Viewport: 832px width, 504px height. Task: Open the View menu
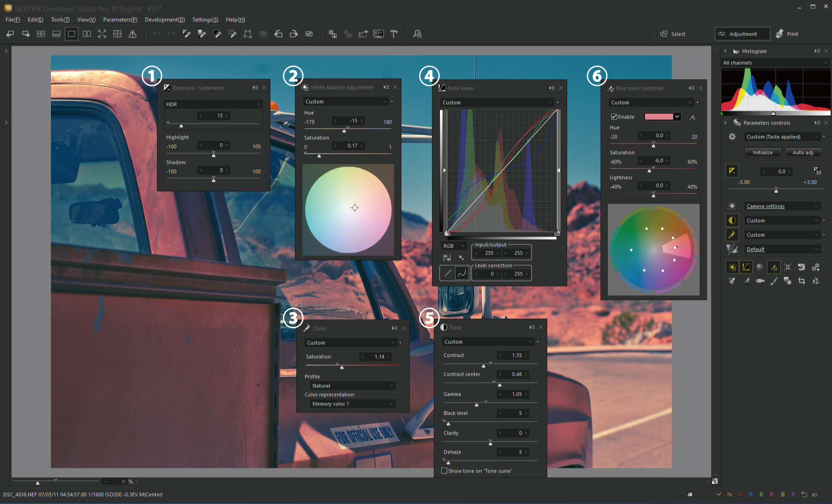(x=86, y=19)
